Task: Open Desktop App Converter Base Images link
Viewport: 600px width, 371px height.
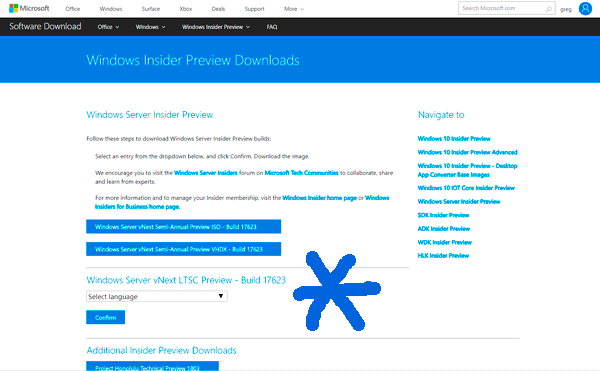Action: tap(468, 170)
